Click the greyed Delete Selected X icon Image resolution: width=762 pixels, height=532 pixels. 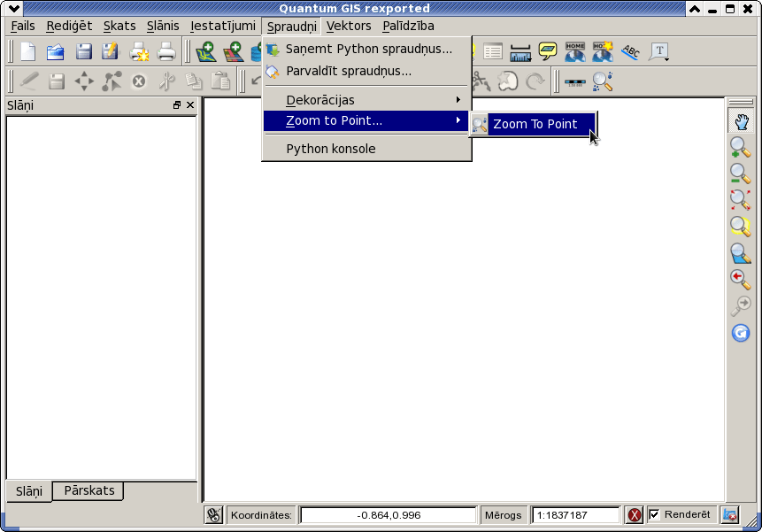(139, 81)
